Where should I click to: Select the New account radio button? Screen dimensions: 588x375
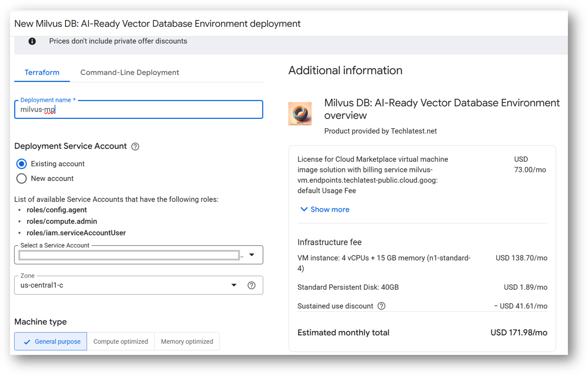click(22, 179)
